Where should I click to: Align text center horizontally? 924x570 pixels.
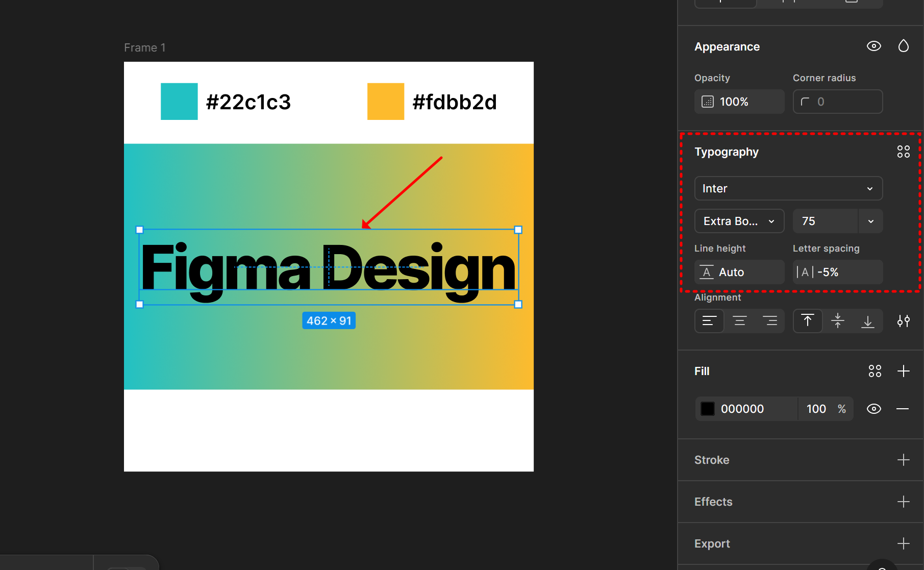point(740,321)
